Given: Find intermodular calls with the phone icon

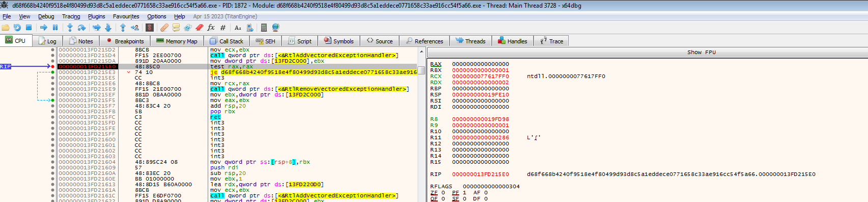Looking at the screenshot, I should coord(249,28).
